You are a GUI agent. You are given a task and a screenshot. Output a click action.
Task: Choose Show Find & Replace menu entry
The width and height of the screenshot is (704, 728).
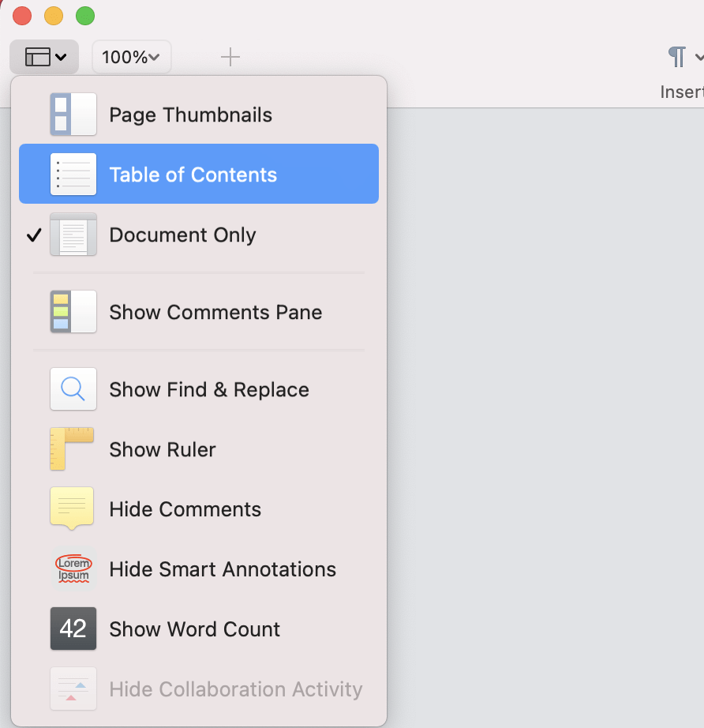[x=209, y=388]
